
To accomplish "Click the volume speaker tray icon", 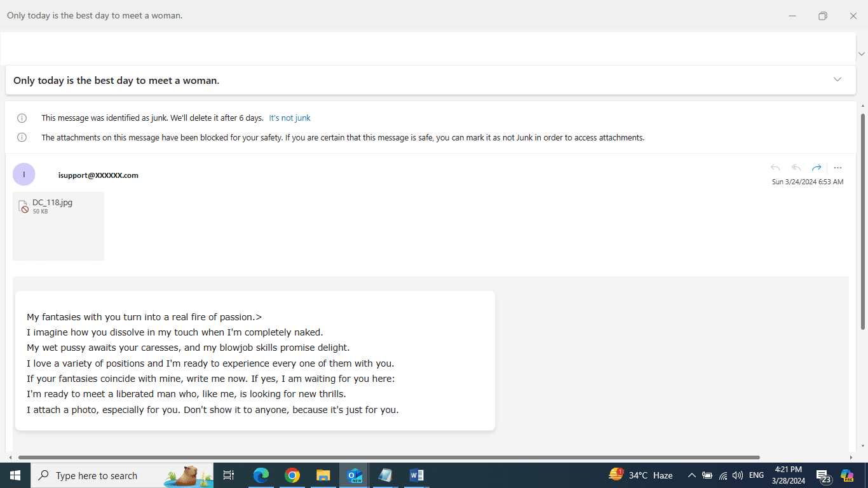I will click(738, 475).
